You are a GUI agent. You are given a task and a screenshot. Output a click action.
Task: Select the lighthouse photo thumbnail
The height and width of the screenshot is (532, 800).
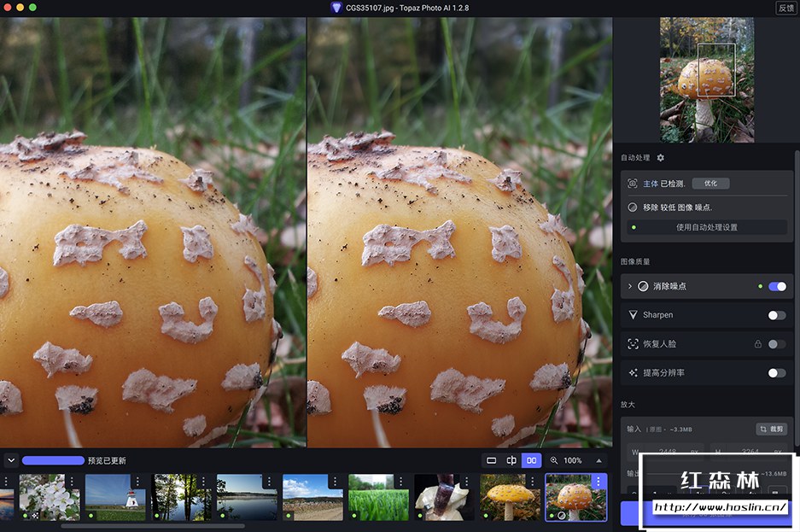tap(114, 497)
